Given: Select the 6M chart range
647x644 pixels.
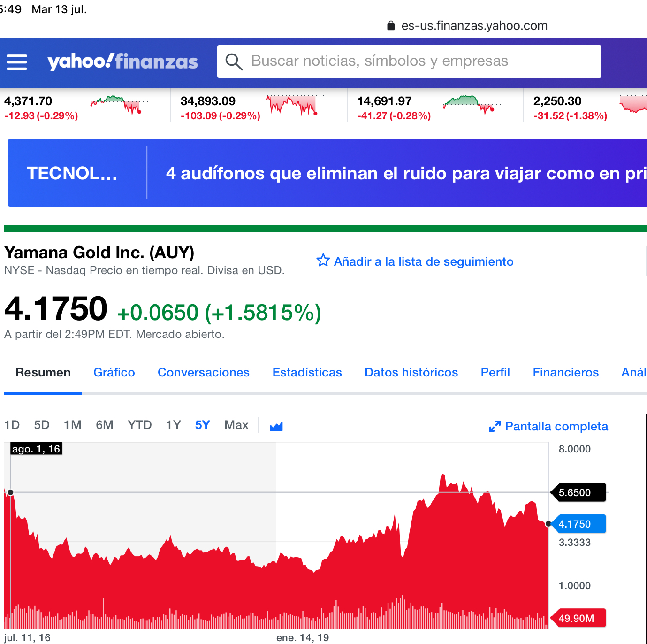Looking at the screenshot, I should 105,425.
